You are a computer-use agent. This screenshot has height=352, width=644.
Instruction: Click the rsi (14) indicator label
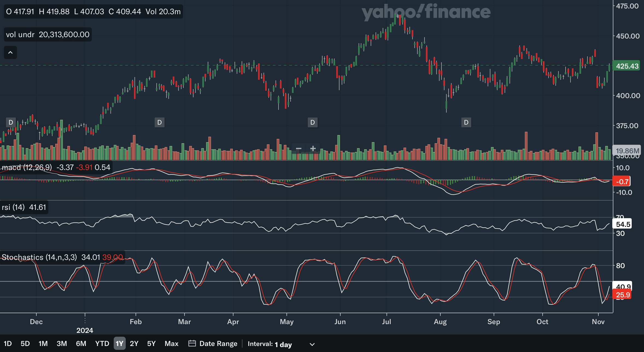(13, 207)
